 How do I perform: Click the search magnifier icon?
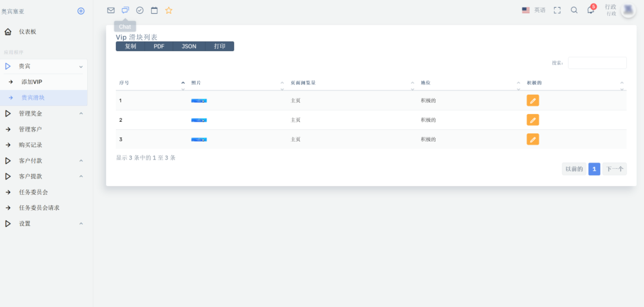574,10
